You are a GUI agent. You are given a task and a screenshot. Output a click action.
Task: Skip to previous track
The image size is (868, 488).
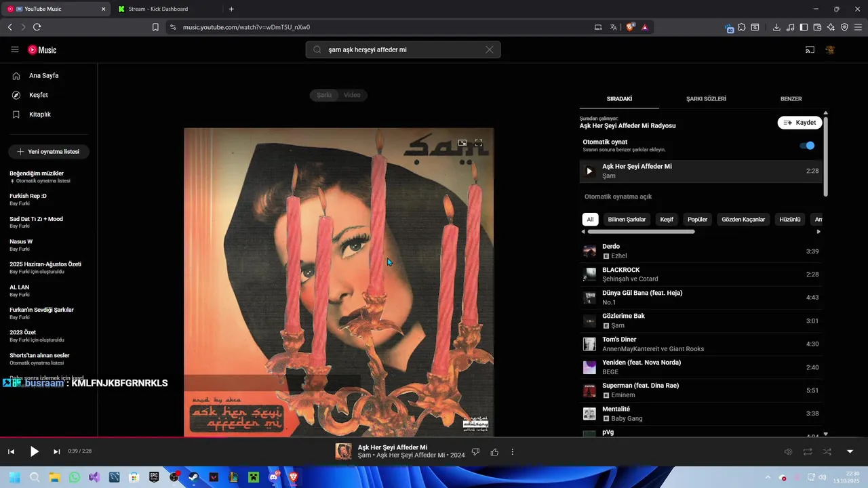[x=11, y=451]
